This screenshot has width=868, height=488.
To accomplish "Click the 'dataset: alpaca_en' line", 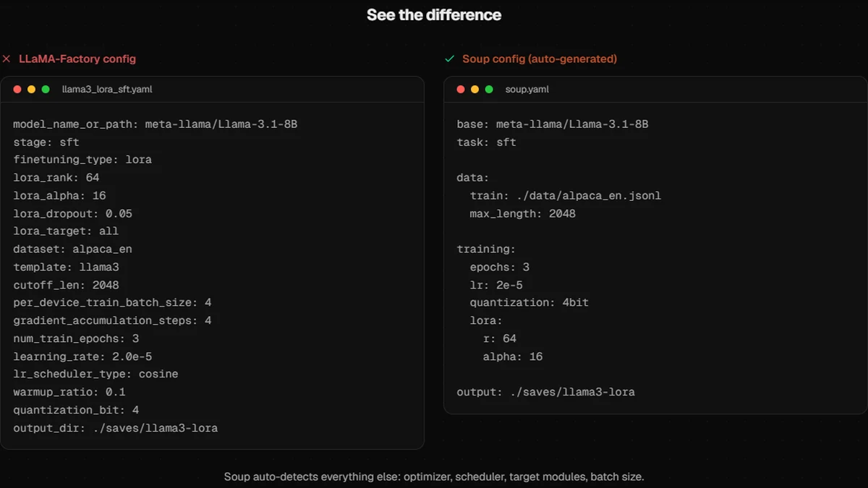I will tap(72, 249).
